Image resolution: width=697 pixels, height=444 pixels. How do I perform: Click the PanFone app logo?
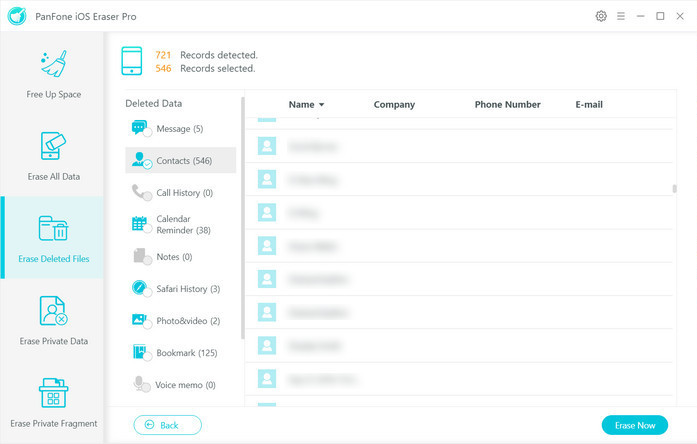point(17,16)
